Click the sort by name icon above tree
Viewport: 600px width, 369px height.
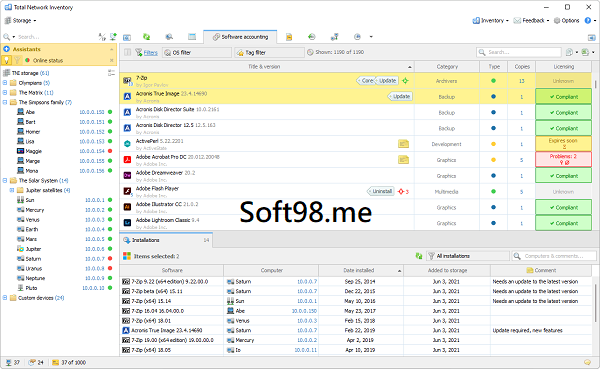(x=102, y=37)
